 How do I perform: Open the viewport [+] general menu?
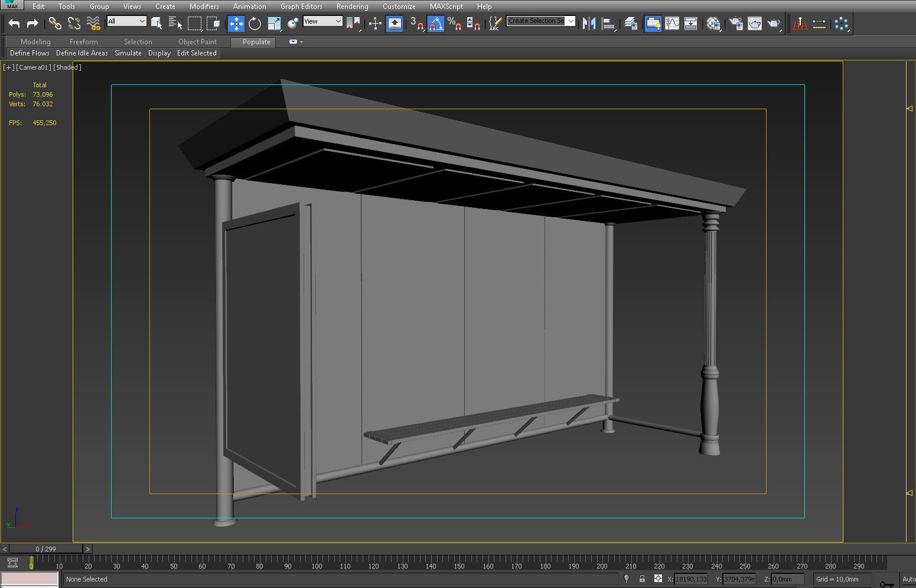(9, 67)
